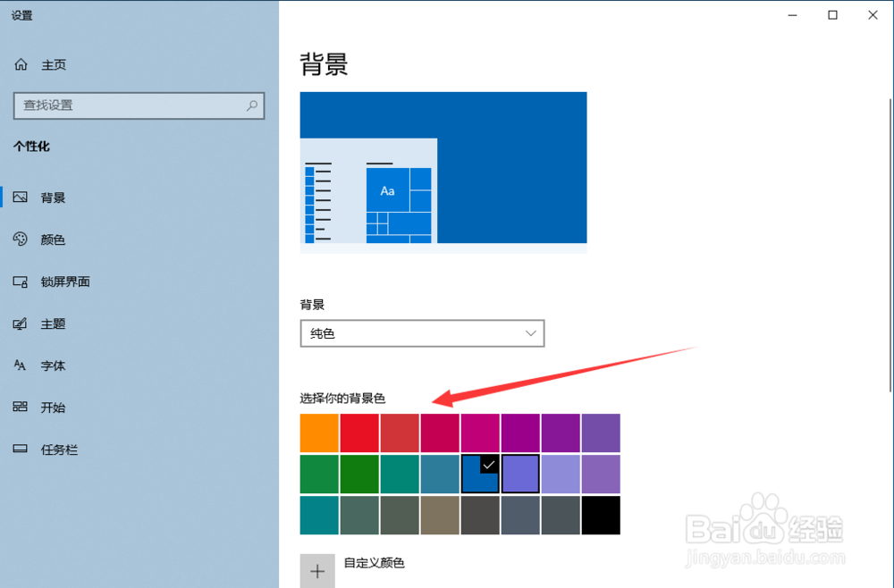Open the 锁屏界面 (Lock screen) icon
Image resolution: width=894 pixels, height=588 pixels.
coord(25,281)
